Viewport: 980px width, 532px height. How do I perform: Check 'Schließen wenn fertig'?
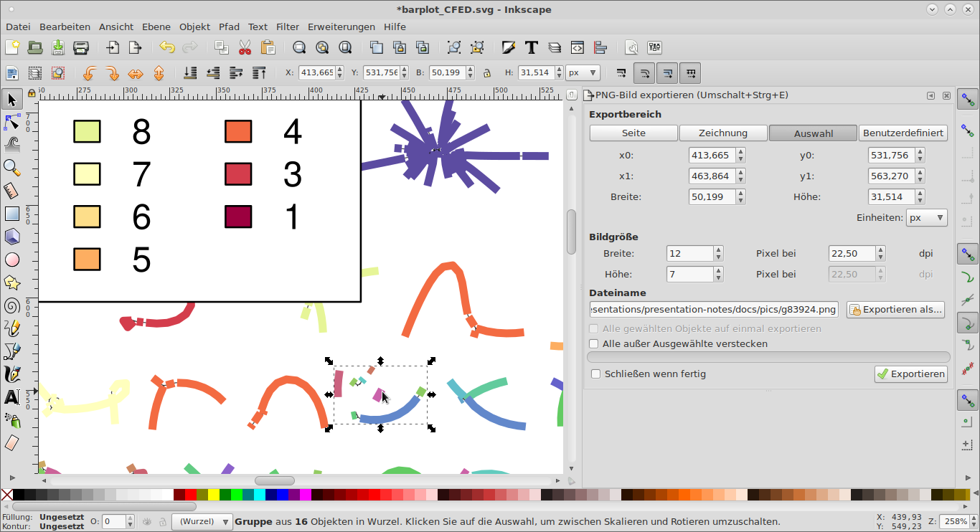tap(595, 374)
